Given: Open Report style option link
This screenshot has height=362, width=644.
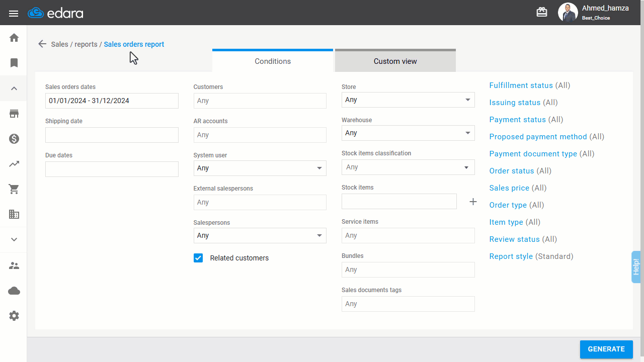Looking at the screenshot, I should (511, 256).
